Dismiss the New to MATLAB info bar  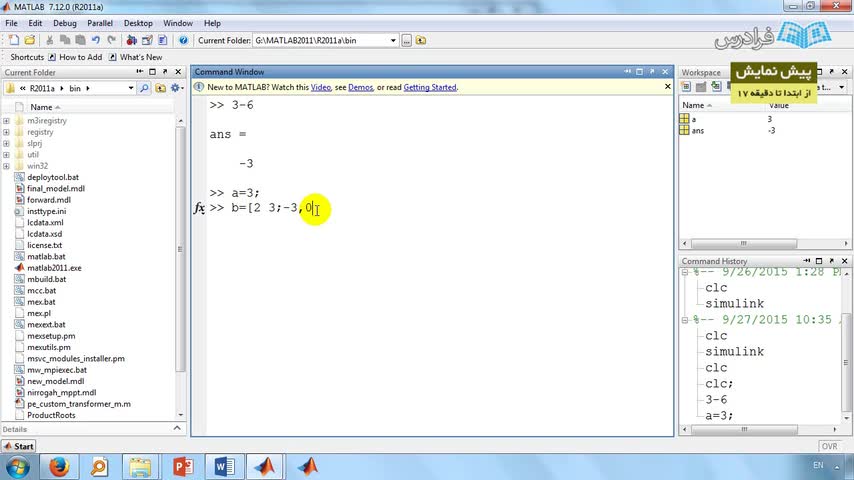pos(668,87)
